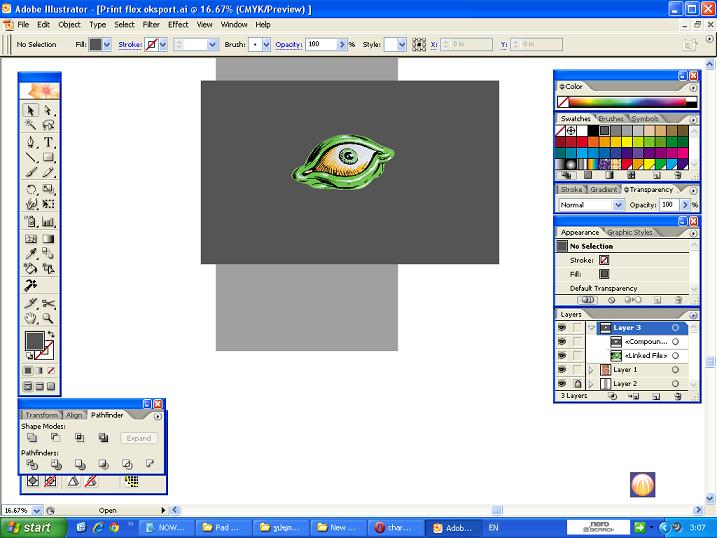Open the Window menu
717x538 pixels.
234,25
